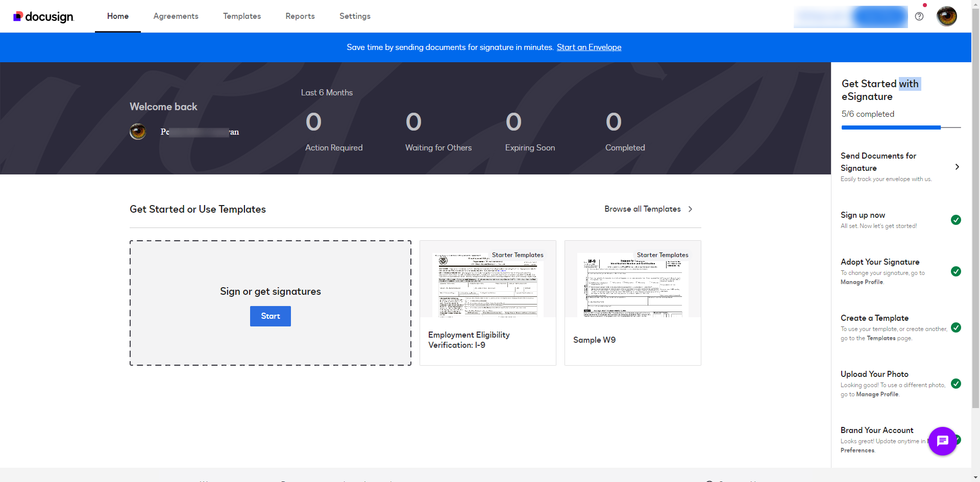Screen dimensions: 980x482
Task: Open the Help question mark icon
Action: pyautogui.click(x=919, y=16)
